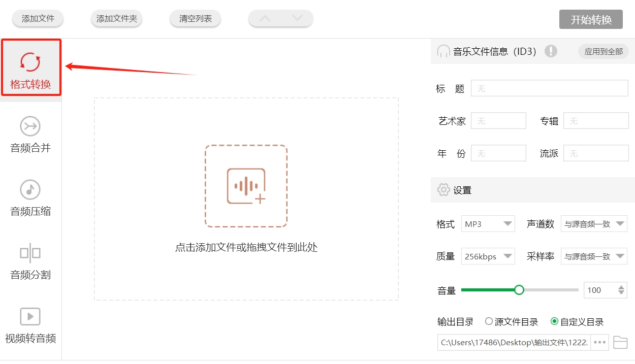
Task: Focus the Year (年份) input field
Action: [x=498, y=153]
